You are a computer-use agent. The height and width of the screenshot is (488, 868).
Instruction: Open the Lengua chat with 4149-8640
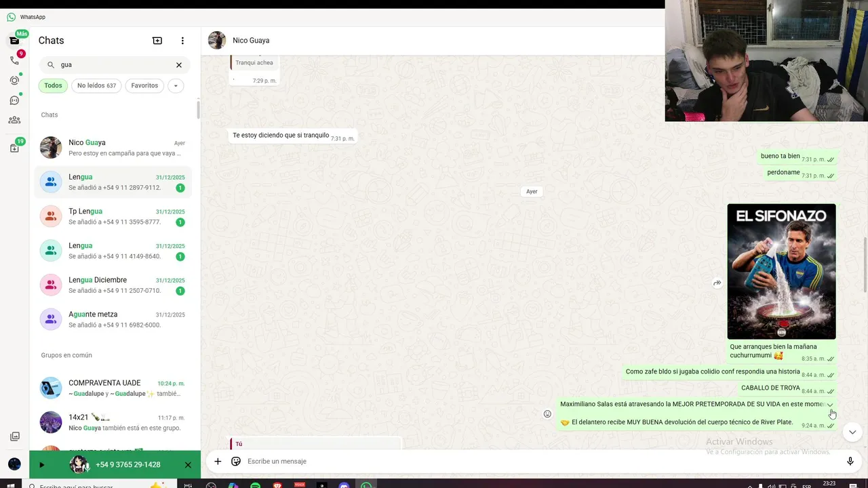(113, 251)
